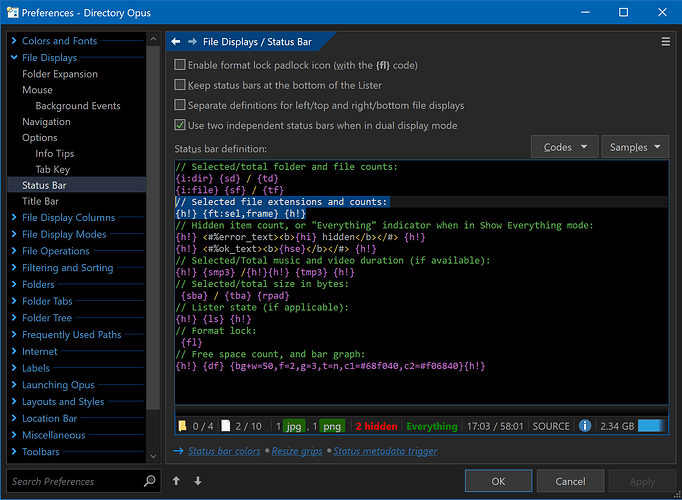This screenshot has width=682, height=500.
Task: Move to next page with down arrow icon
Action: 198,481
